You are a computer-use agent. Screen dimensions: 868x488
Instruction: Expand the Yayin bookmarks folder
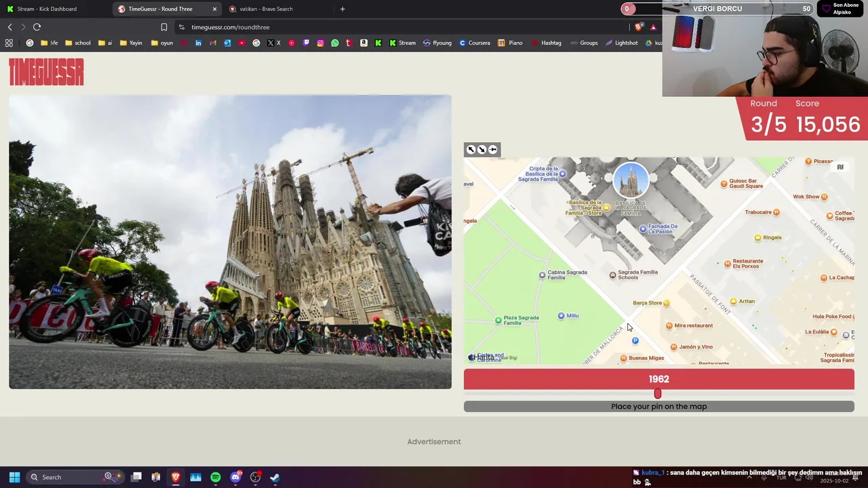pyautogui.click(x=131, y=43)
